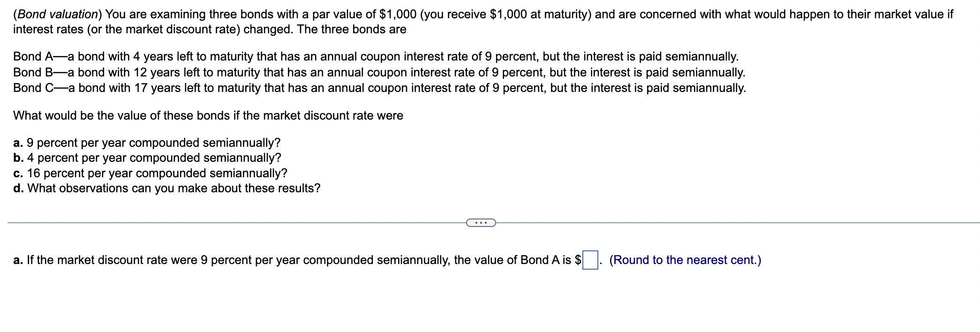
Task: Click the dollar sign before the answer box
Action: click(578, 259)
